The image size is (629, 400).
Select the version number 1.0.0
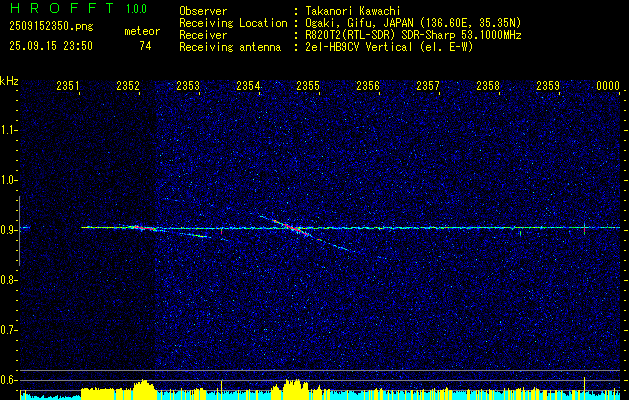pyautogui.click(x=136, y=9)
